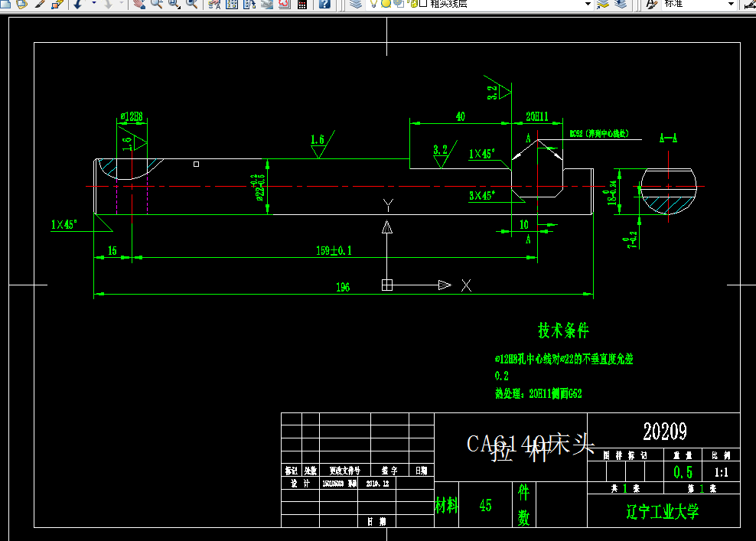This screenshot has height=541, width=756.
Task: Toggle the lightbulb to turn layer off
Action: point(373,5)
